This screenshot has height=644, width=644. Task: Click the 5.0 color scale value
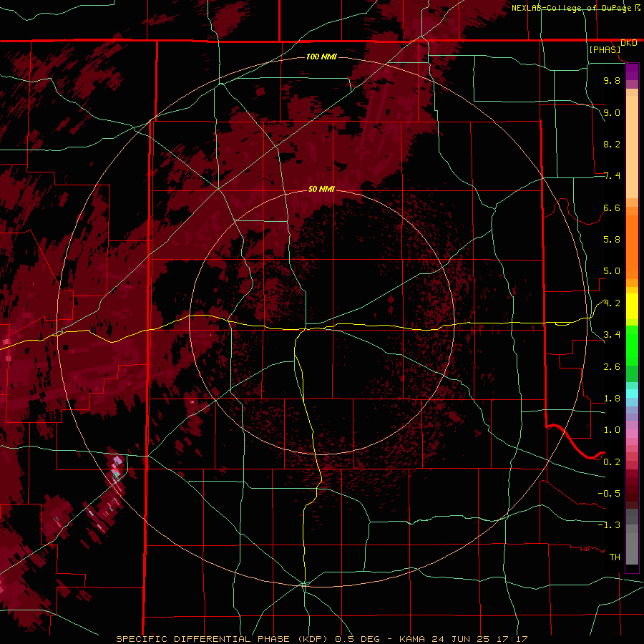(612, 271)
